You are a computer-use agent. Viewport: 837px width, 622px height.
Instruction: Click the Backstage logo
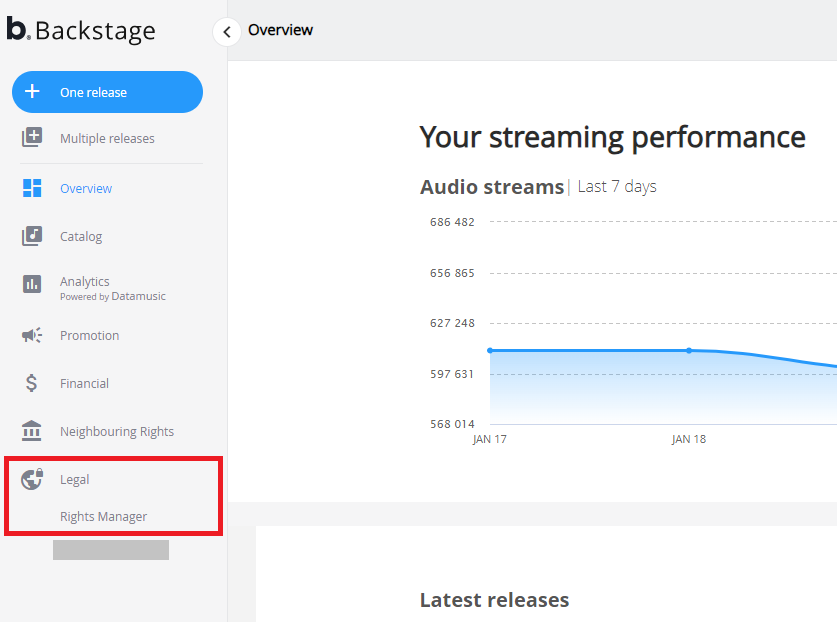(x=81, y=30)
